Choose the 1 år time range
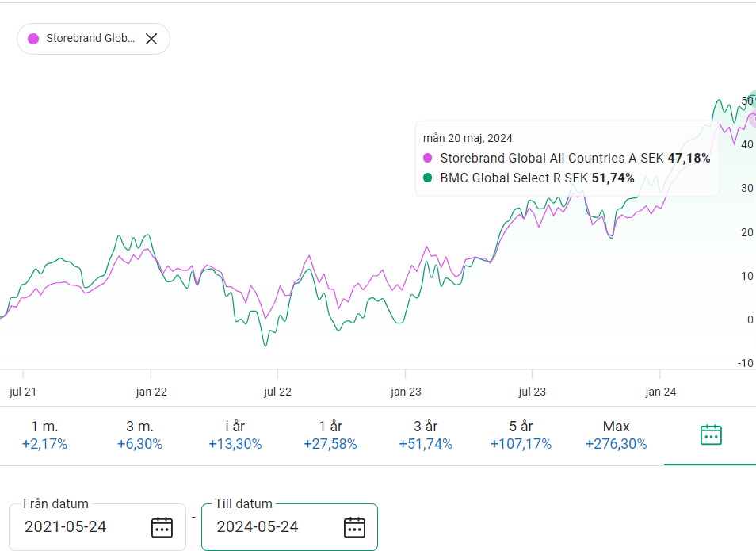This screenshot has height=551, width=756. [x=330, y=435]
